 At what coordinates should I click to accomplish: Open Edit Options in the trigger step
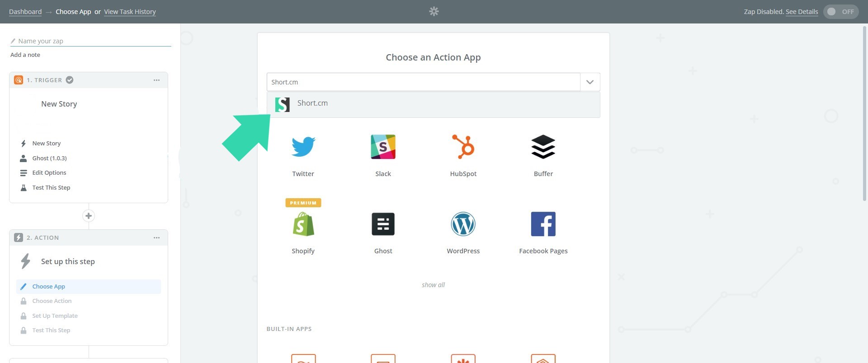tap(49, 173)
